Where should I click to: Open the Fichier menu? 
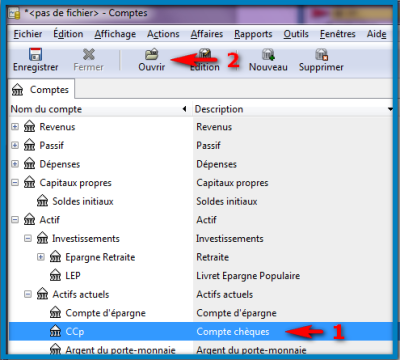[28, 34]
